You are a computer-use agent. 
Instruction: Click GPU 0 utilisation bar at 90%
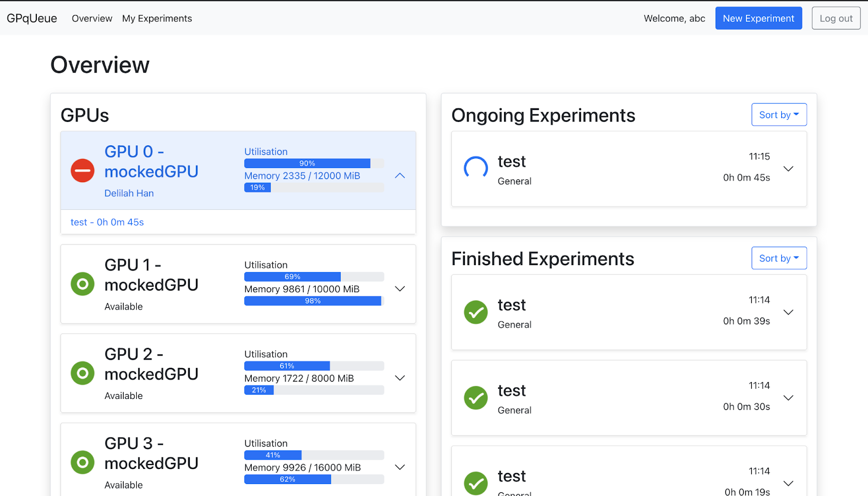(x=314, y=163)
